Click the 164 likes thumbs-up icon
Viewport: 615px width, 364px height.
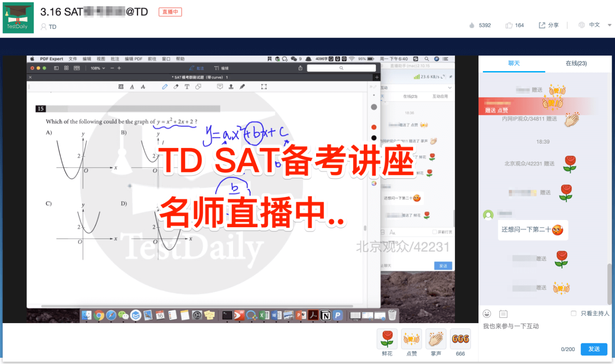click(509, 25)
